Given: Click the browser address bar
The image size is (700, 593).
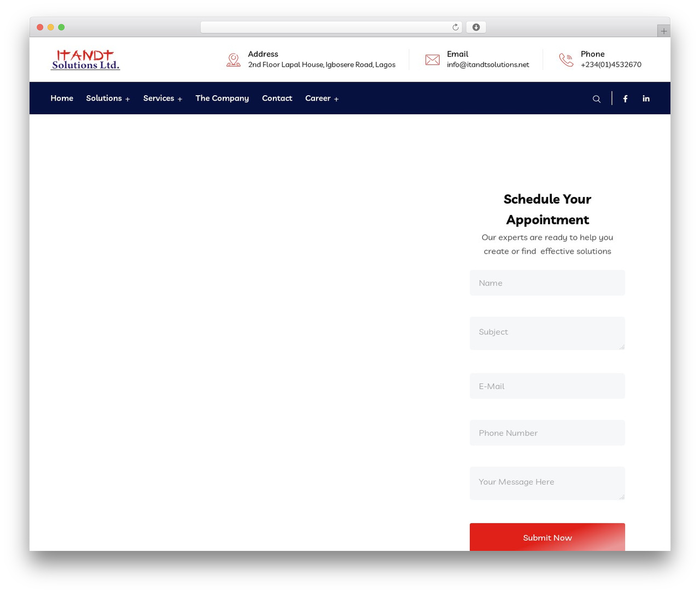Looking at the screenshot, I should pos(331,27).
